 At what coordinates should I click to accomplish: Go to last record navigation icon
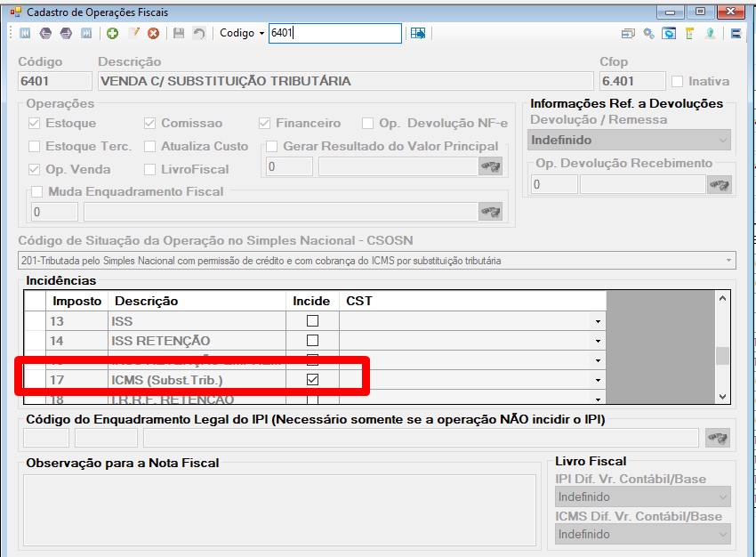click(x=86, y=33)
